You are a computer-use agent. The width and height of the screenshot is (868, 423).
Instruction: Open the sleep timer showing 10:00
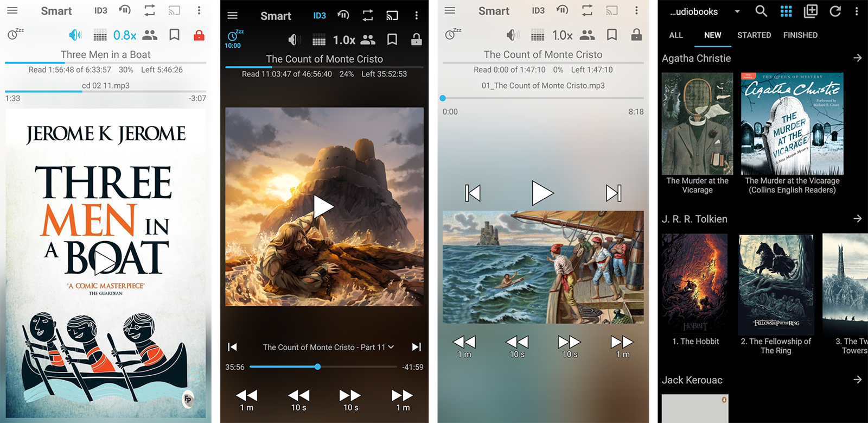[234, 39]
